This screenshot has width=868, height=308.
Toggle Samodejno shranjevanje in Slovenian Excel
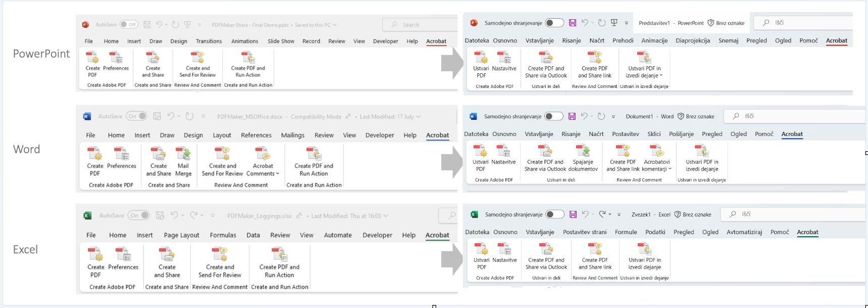point(554,214)
